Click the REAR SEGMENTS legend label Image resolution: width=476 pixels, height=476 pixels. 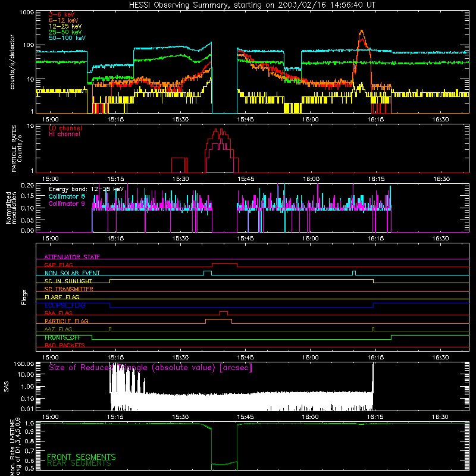79,464
